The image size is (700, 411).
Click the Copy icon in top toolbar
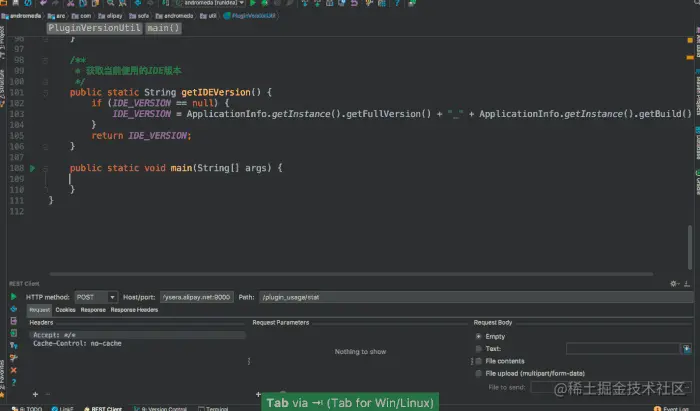coord(83,3)
